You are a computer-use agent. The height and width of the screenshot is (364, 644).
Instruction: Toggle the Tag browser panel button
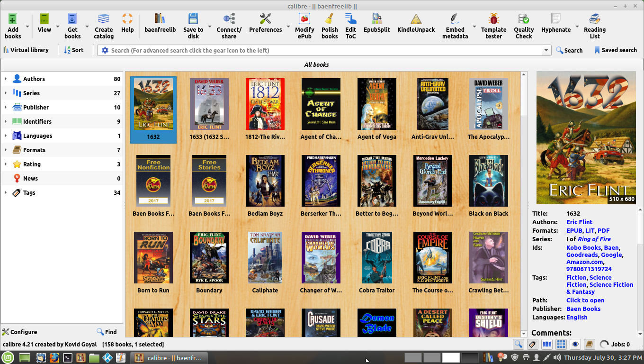tap(533, 345)
